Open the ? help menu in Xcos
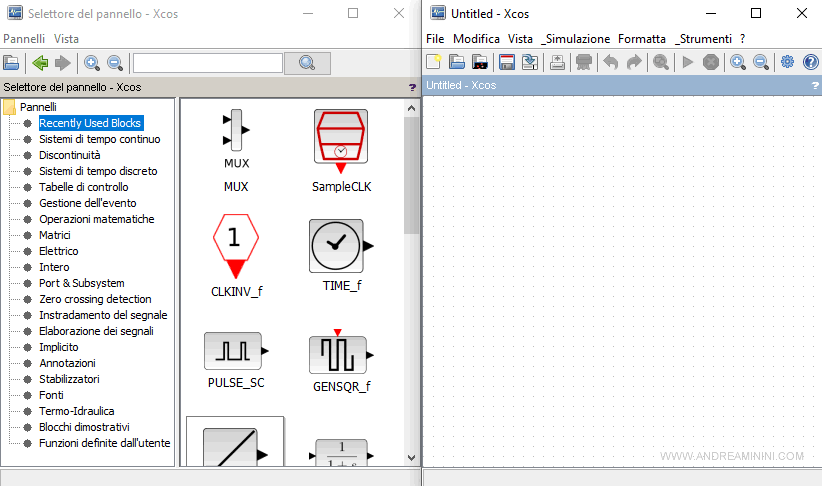The width and height of the screenshot is (822, 486). click(x=742, y=39)
